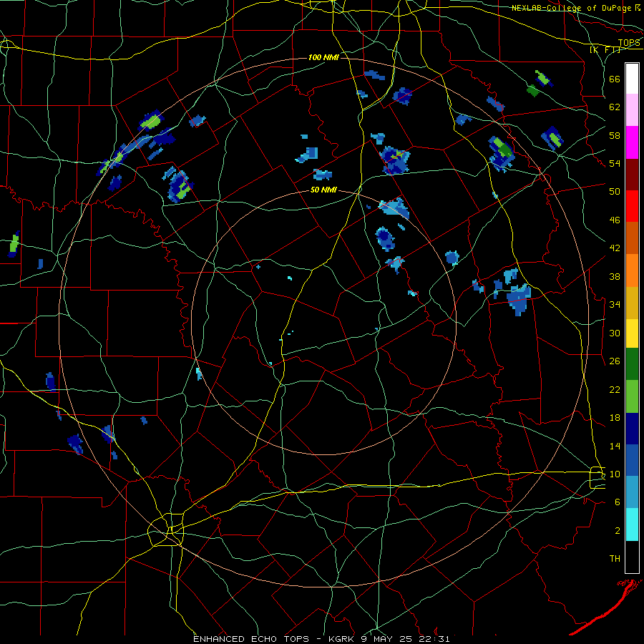Click the "TOPS" legend title
Screen dimensions: 644x644
(629, 42)
